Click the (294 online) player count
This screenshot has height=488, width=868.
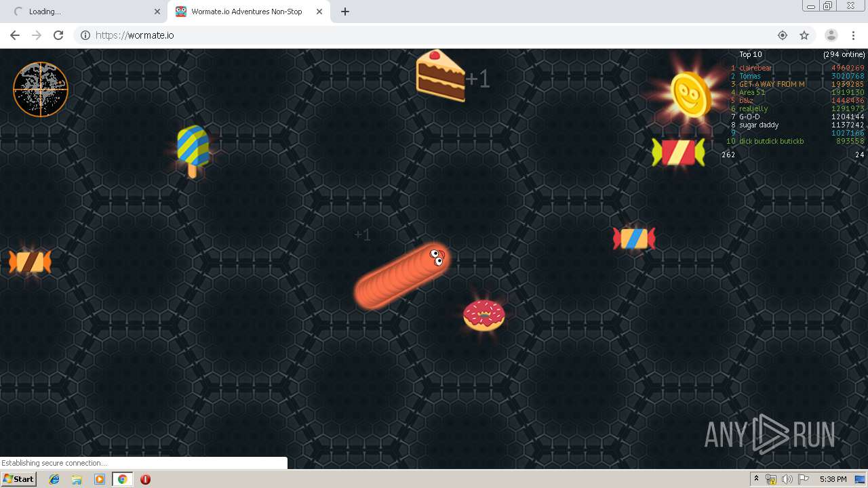coord(844,54)
